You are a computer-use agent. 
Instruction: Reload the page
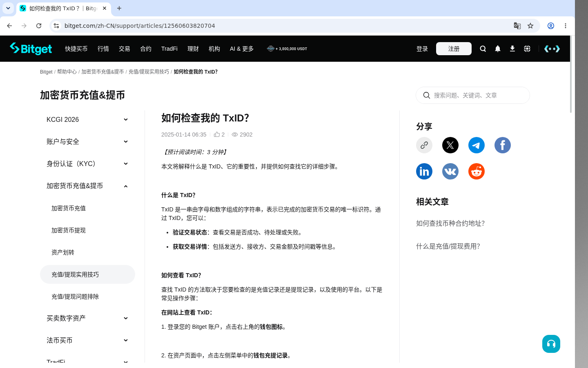[39, 26]
